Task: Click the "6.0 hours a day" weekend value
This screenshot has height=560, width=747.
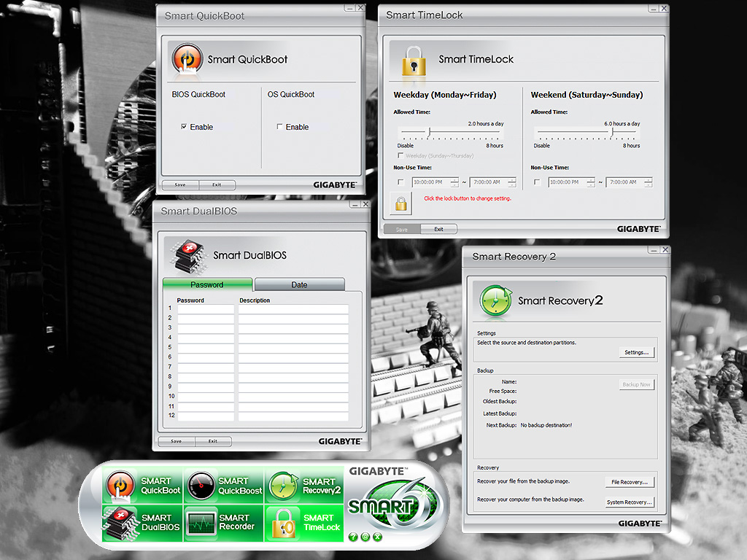Action: pos(622,124)
